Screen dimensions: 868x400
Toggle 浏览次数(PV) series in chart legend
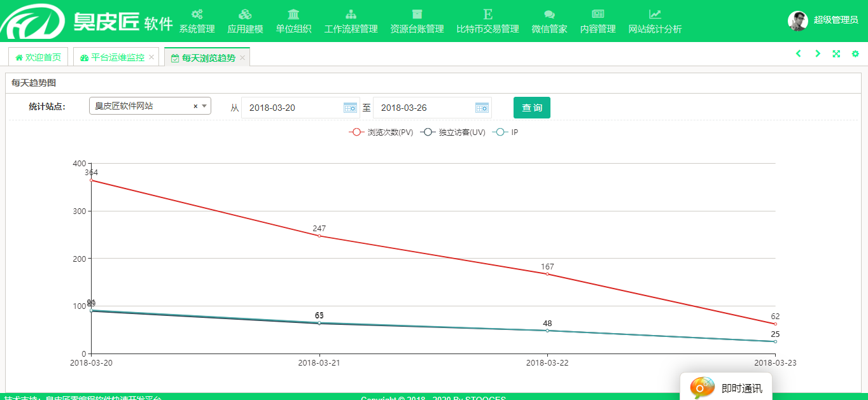point(381,132)
